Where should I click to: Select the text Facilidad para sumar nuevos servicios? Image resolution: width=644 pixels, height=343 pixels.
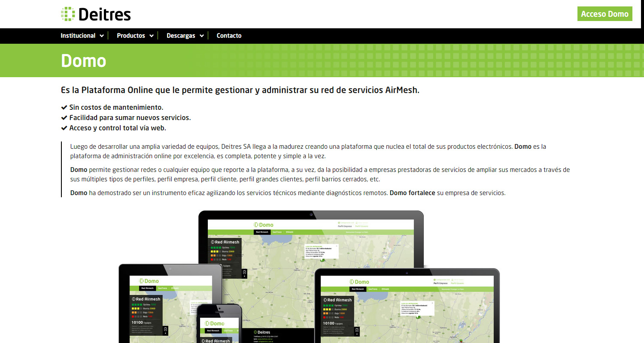[x=130, y=117]
